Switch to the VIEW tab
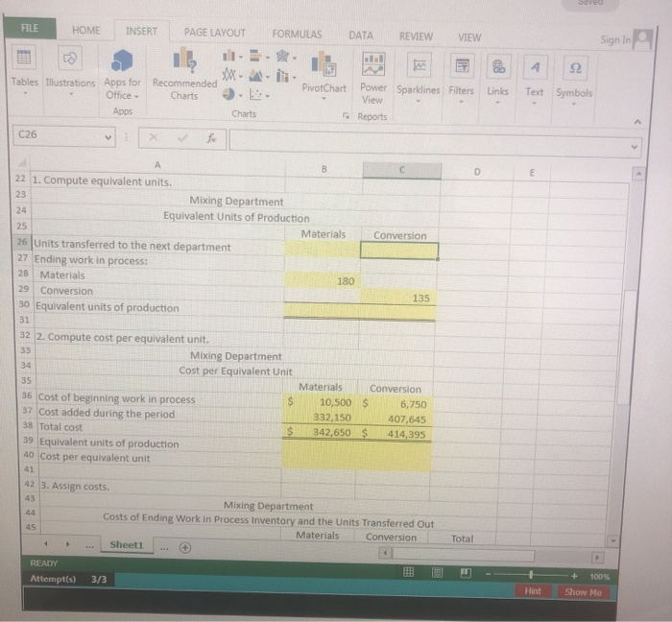The height and width of the screenshot is (622, 672). point(469,37)
